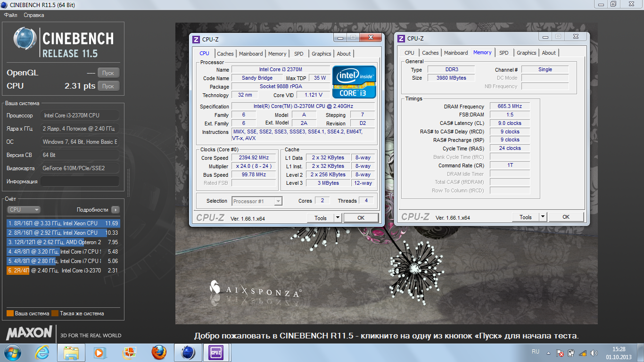Viewport: 644px width, 362px height.
Task: Click the tray icon left of the network signal bars
Action: point(571,353)
